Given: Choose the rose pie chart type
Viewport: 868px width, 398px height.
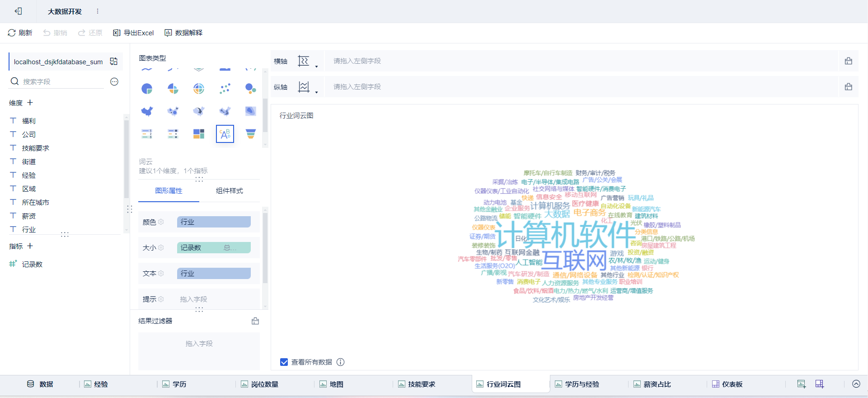Looking at the screenshot, I should [173, 89].
